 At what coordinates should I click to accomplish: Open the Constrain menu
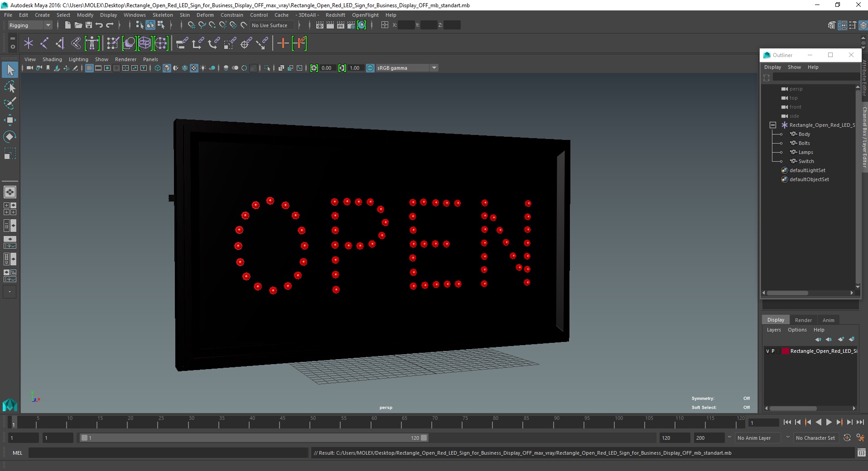(232, 15)
